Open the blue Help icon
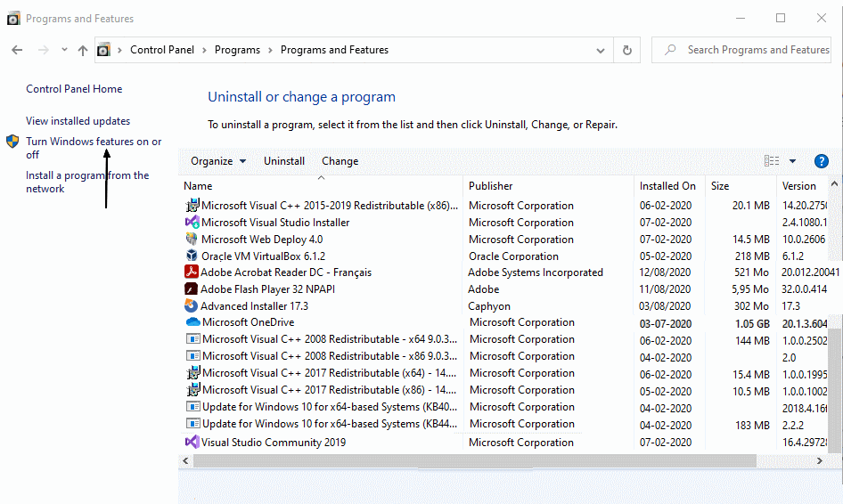The width and height of the screenshot is (843, 504). click(x=821, y=160)
